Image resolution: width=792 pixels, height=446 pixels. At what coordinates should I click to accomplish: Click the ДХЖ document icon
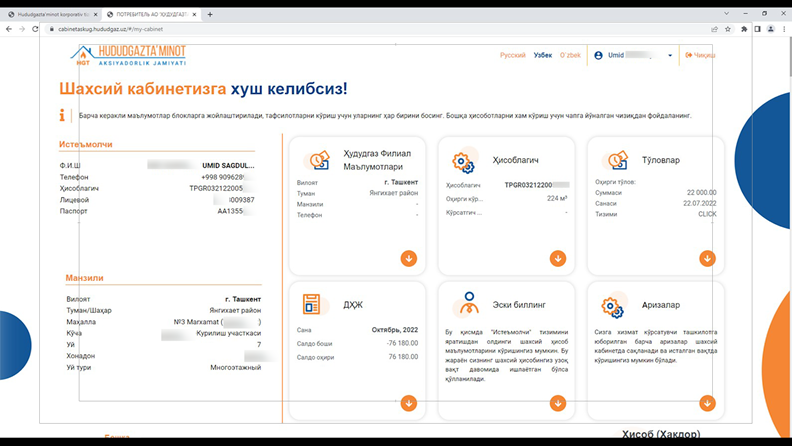311,304
